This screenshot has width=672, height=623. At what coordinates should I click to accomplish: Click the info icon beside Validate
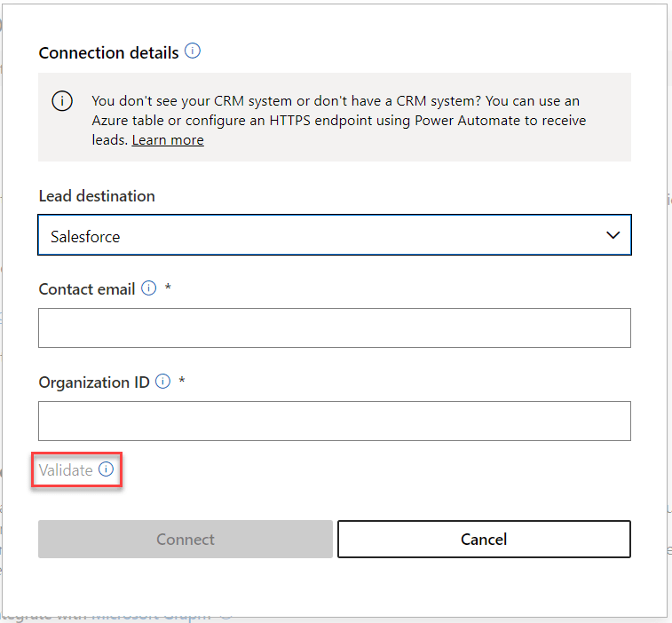click(x=107, y=470)
